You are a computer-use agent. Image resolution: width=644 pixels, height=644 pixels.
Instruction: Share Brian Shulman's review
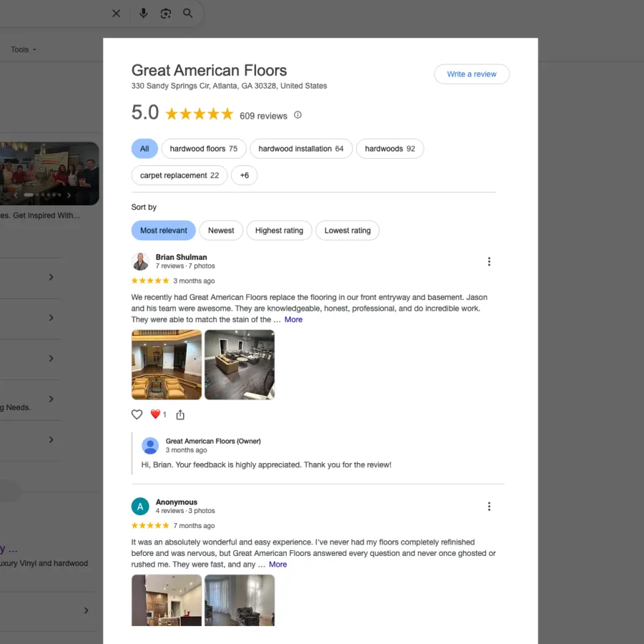(180, 415)
